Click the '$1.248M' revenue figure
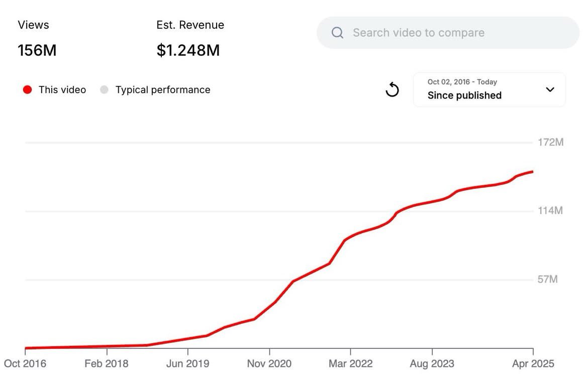Image resolution: width=588 pixels, height=388 pixels. tap(187, 50)
